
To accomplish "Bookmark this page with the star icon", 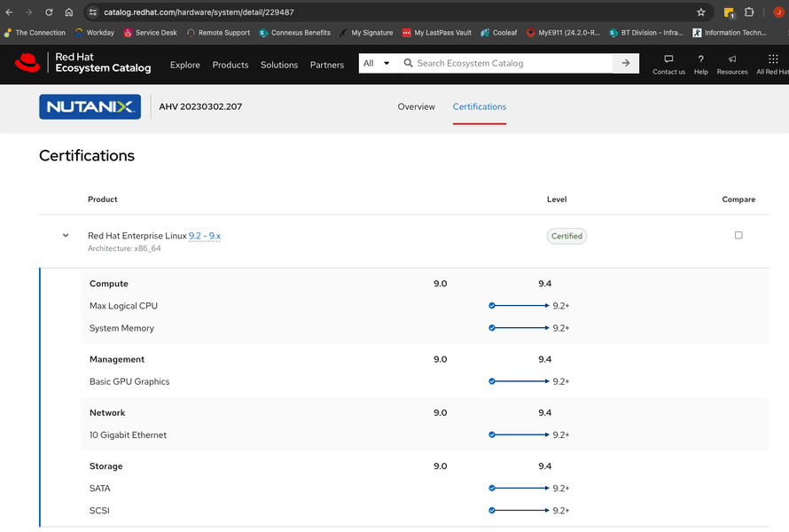I will click(701, 12).
